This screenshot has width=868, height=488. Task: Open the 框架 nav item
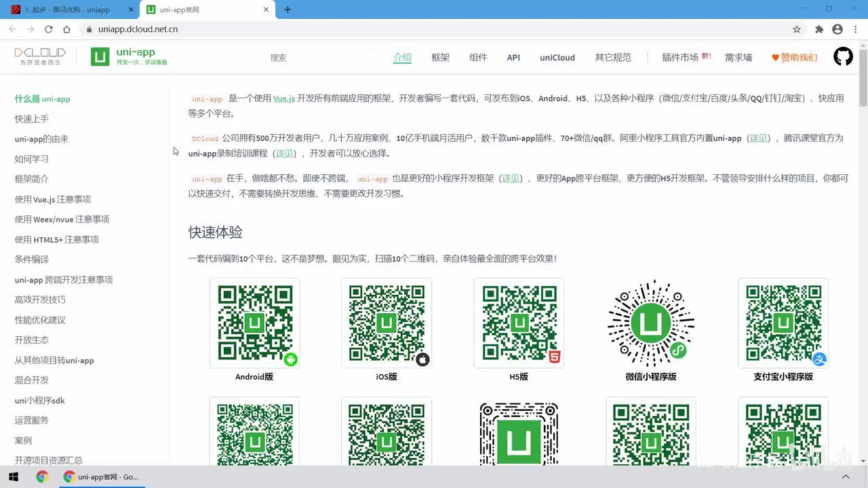pos(440,58)
